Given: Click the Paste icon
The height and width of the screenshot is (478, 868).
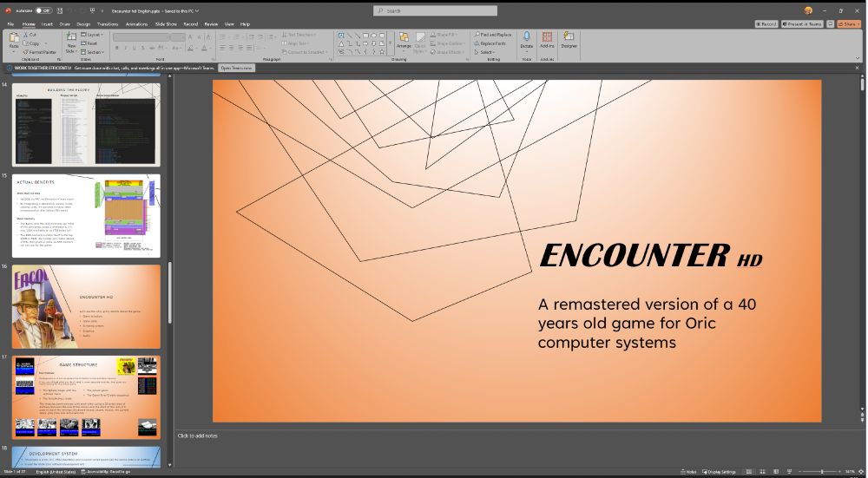Looking at the screenshot, I should 14,37.
